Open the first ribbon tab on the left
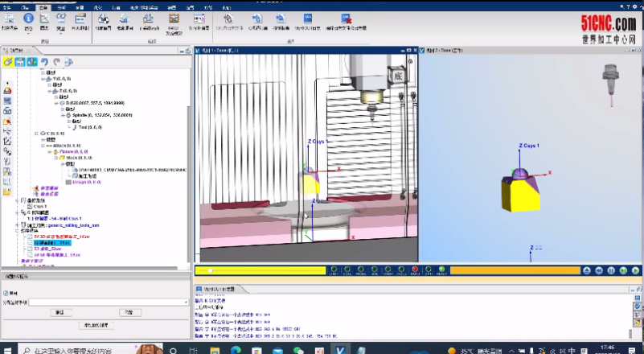This screenshot has height=354, width=644. (7, 5)
